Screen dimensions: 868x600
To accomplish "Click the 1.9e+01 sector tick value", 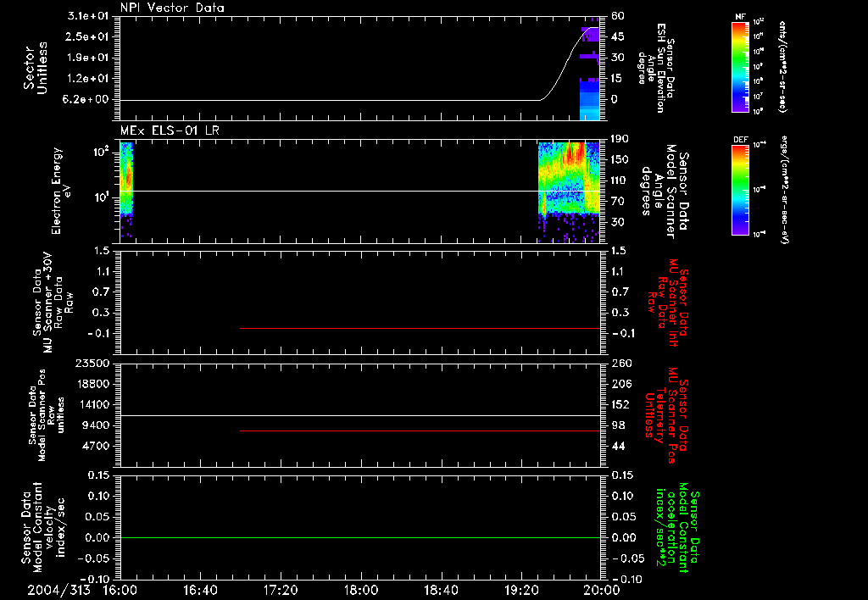I will (88, 58).
